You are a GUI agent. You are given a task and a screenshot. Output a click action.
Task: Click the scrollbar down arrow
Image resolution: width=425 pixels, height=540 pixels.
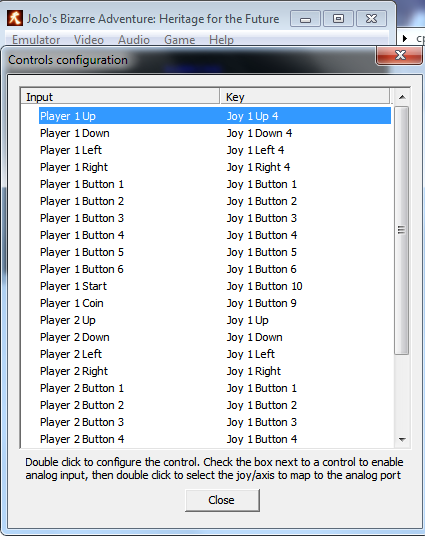pos(402,439)
